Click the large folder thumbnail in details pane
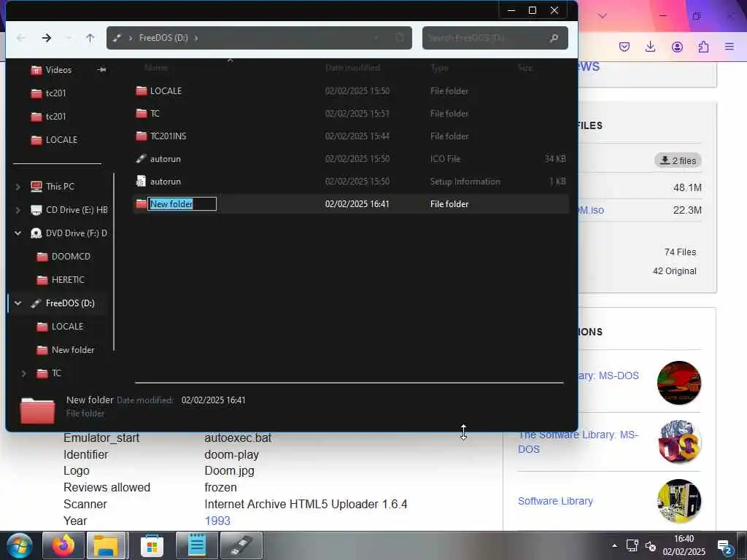This screenshot has width=747, height=560. (x=38, y=410)
